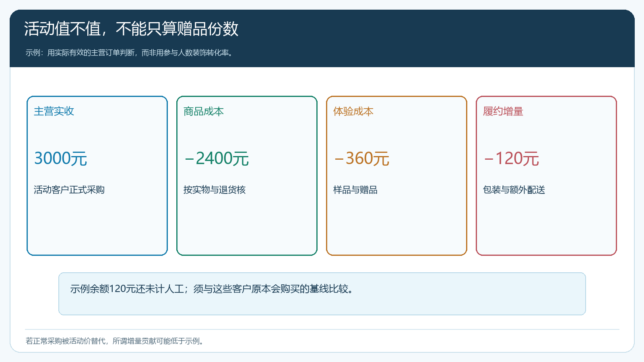Click the 按实物与退货核 description
The height and width of the screenshot is (362, 644).
tap(215, 190)
